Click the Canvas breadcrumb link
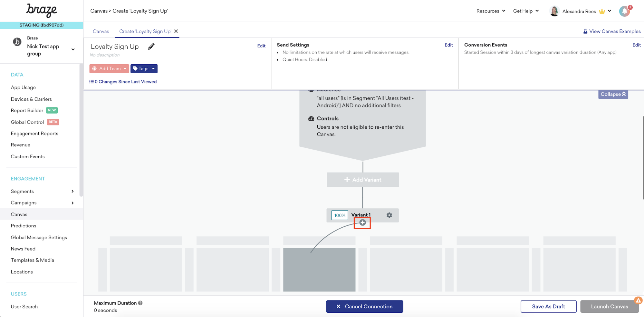 click(99, 11)
